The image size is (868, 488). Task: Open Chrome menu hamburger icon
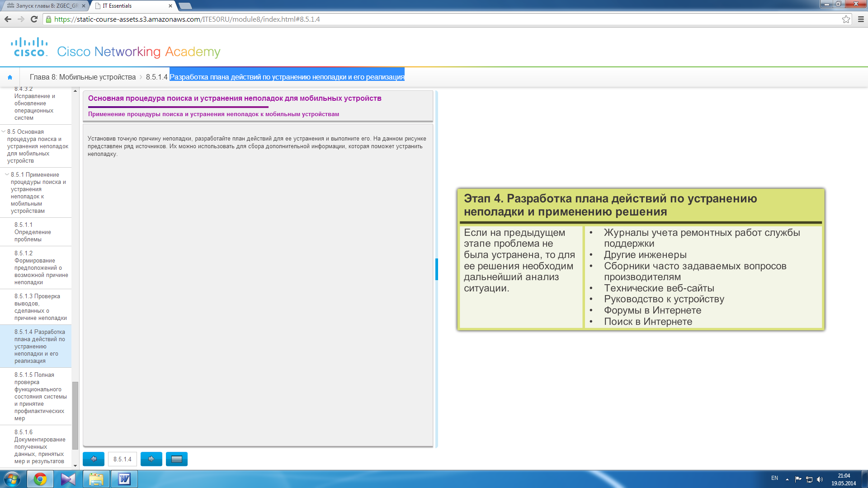861,19
